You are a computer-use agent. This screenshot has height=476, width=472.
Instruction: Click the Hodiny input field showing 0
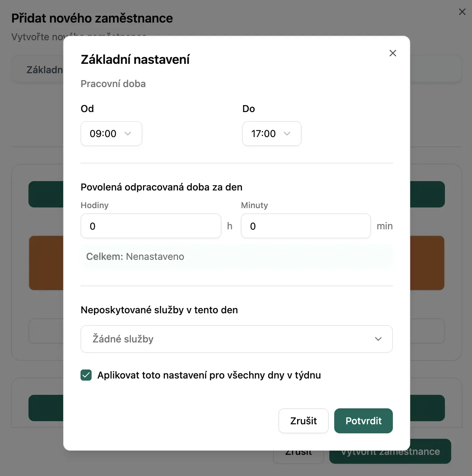click(151, 226)
